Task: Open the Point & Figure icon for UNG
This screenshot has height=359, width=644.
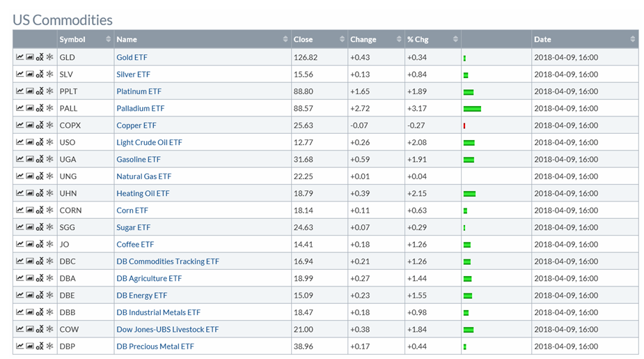Action: [x=40, y=176]
